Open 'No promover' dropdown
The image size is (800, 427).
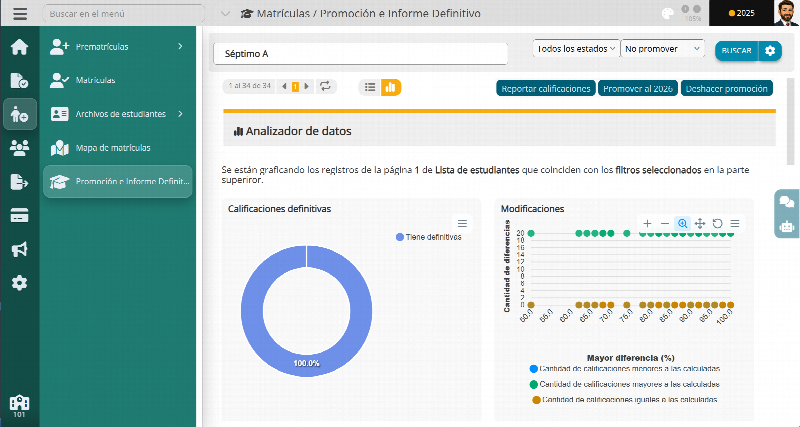click(662, 48)
